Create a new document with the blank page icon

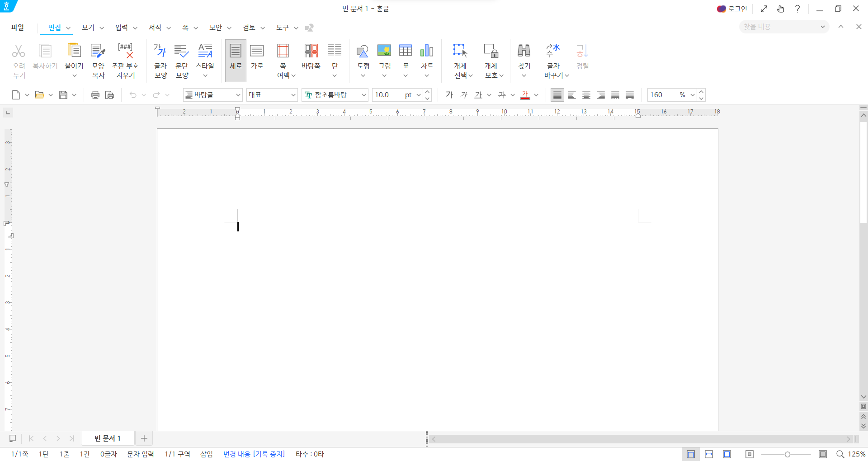[x=16, y=95]
